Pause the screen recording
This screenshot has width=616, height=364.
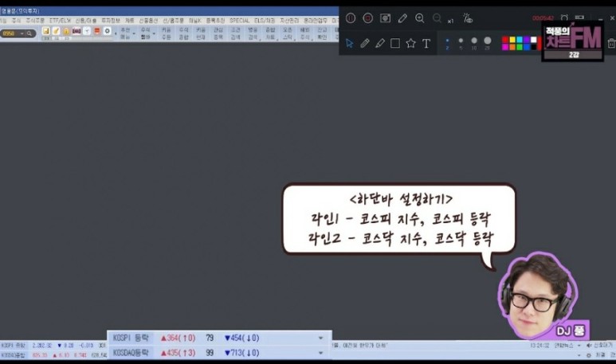[351, 18]
